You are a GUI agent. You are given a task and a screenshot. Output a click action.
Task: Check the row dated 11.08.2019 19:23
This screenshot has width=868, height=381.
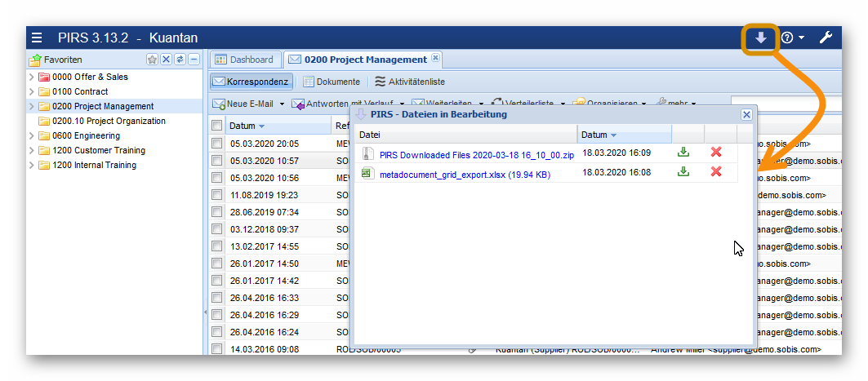[x=217, y=195]
